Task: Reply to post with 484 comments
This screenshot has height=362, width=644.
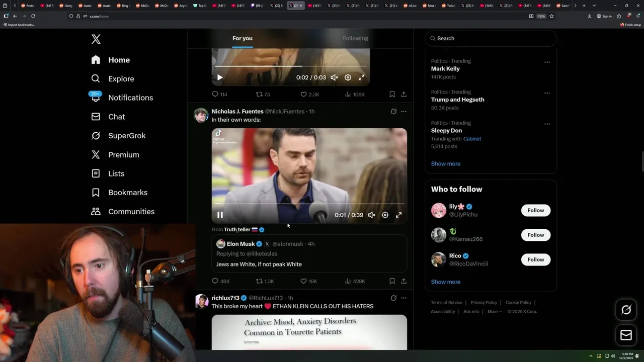Action: point(220,281)
